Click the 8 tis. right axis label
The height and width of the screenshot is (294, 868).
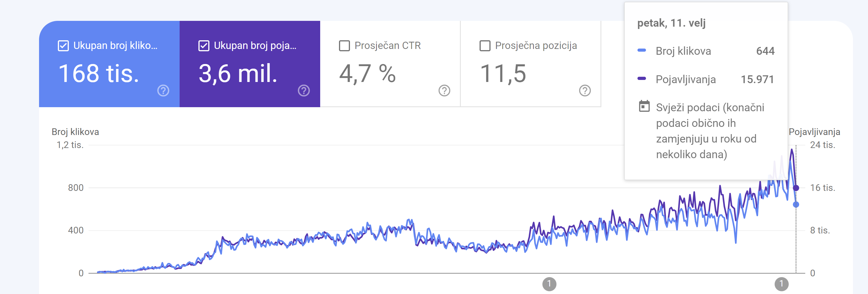click(820, 230)
